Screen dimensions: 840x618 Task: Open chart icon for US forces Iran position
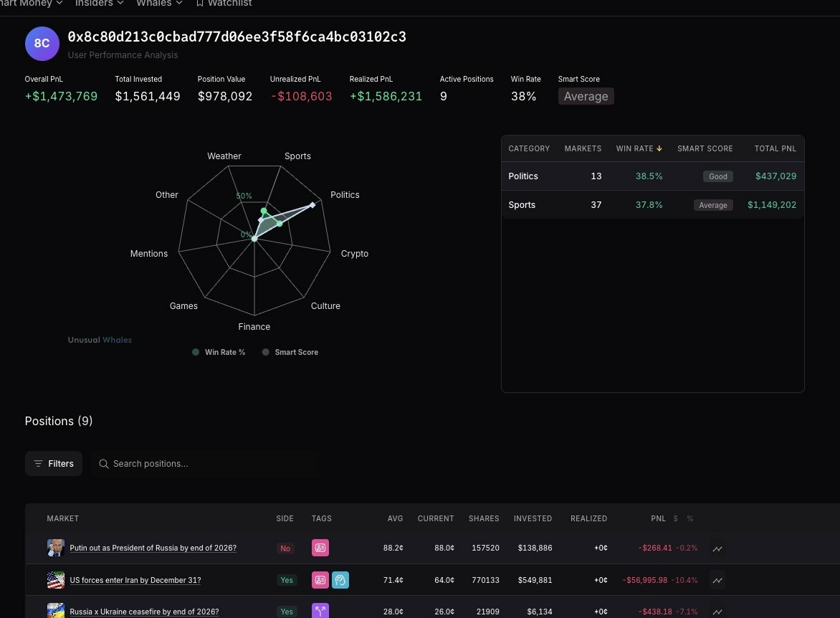717,580
